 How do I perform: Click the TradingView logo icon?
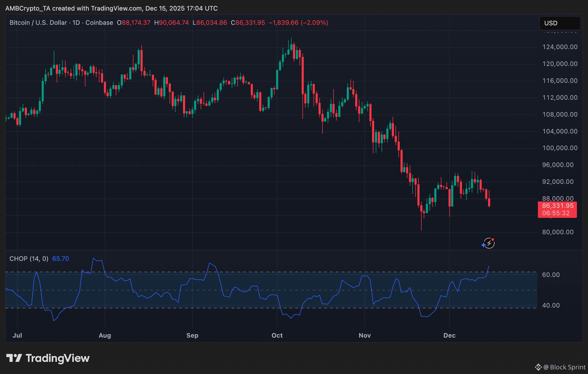click(14, 358)
